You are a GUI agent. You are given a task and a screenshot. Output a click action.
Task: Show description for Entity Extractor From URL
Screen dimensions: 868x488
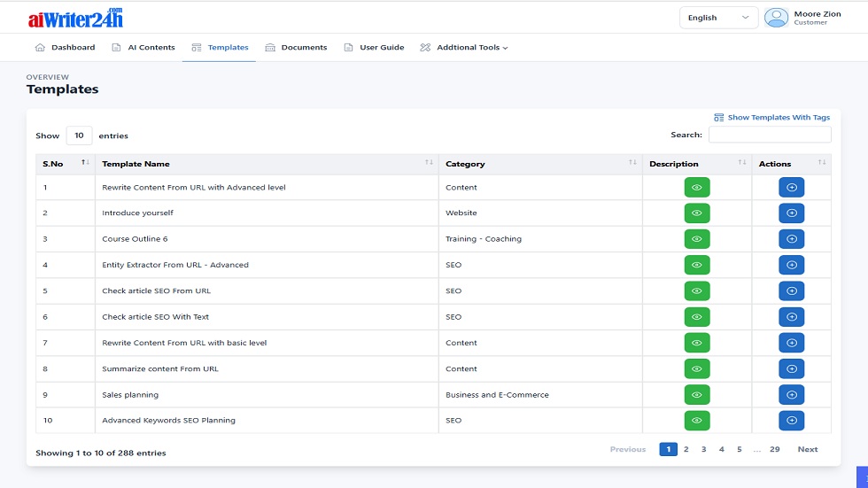(696, 265)
